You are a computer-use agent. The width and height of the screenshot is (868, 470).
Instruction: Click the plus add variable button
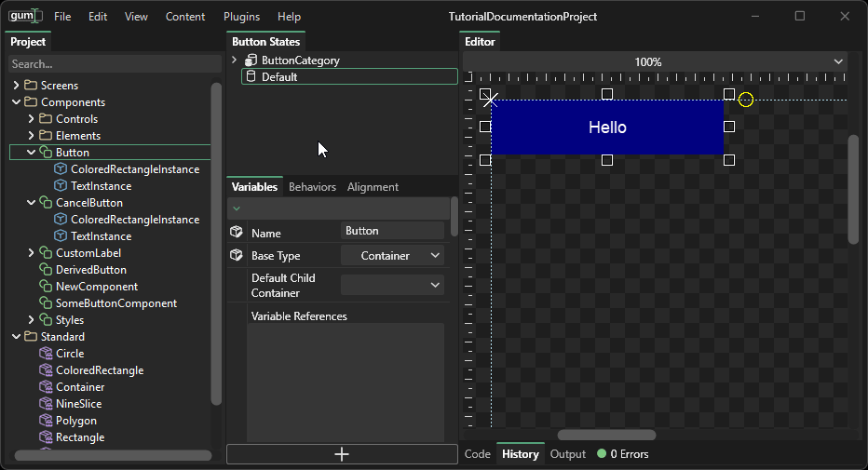pos(342,454)
